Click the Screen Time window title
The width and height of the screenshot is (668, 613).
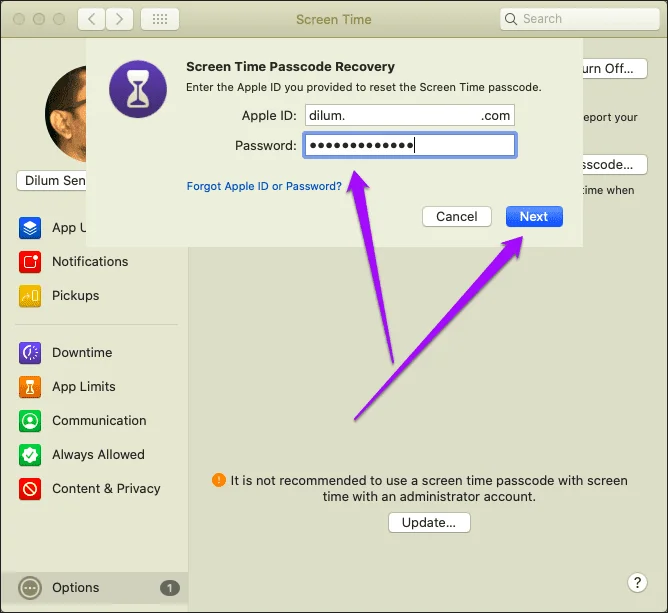click(334, 20)
